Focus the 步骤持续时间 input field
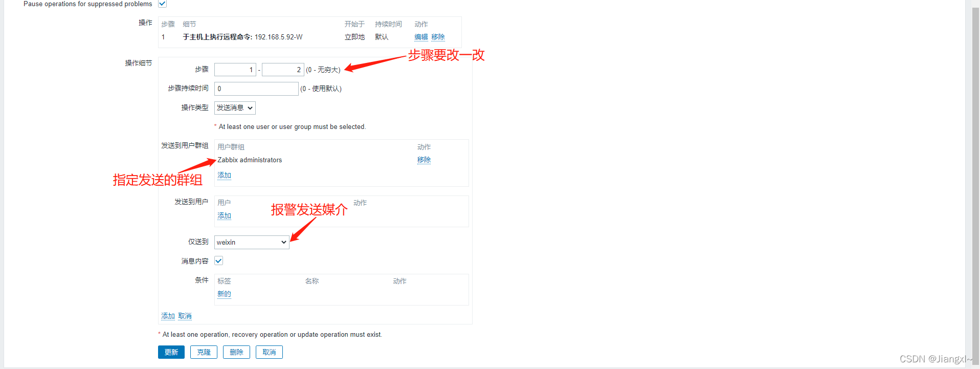Screen dimensions: 980x369 (x=256, y=89)
